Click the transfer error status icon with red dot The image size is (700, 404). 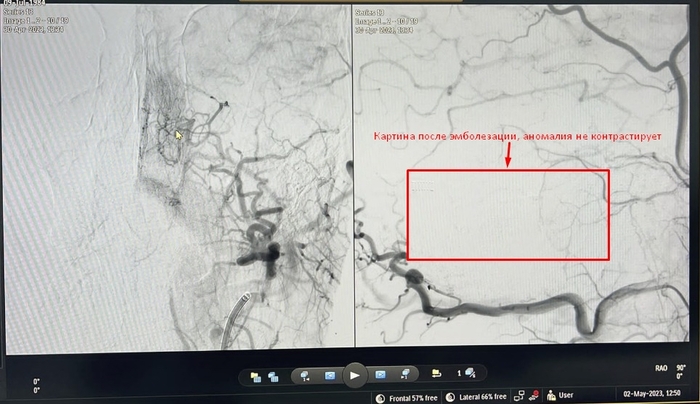[534, 395]
